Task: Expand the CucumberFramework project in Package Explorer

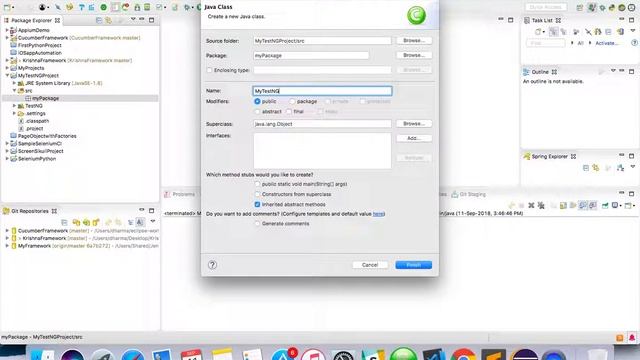Action: tap(7, 38)
